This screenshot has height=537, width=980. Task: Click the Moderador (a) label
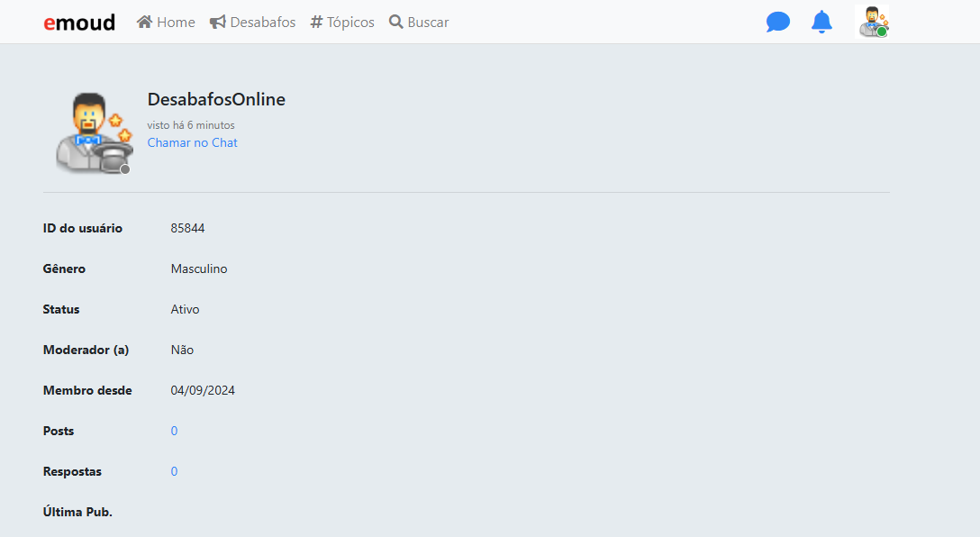[86, 350]
